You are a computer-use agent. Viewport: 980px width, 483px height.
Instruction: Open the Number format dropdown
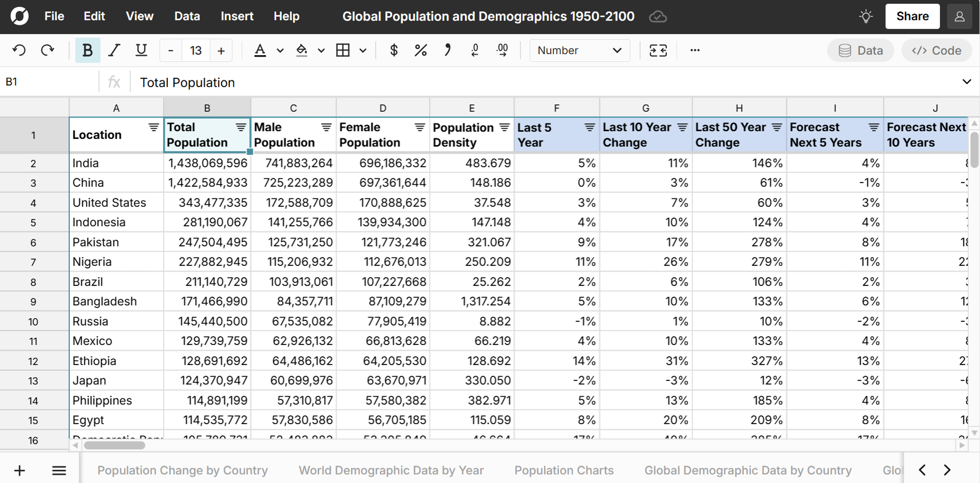coord(579,50)
